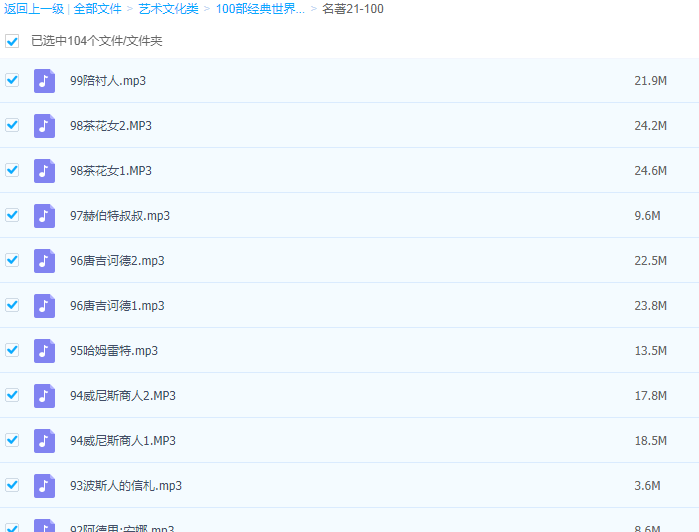This screenshot has width=699, height=532.
Task: Open the file name 98茶花女2.MP3
Action: coord(110,126)
